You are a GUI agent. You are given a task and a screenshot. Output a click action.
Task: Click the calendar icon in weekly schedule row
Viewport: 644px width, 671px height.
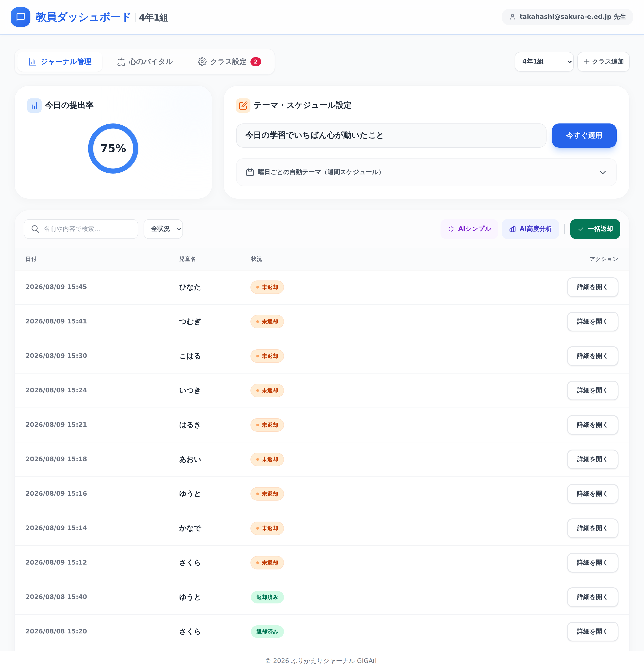tap(250, 172)
